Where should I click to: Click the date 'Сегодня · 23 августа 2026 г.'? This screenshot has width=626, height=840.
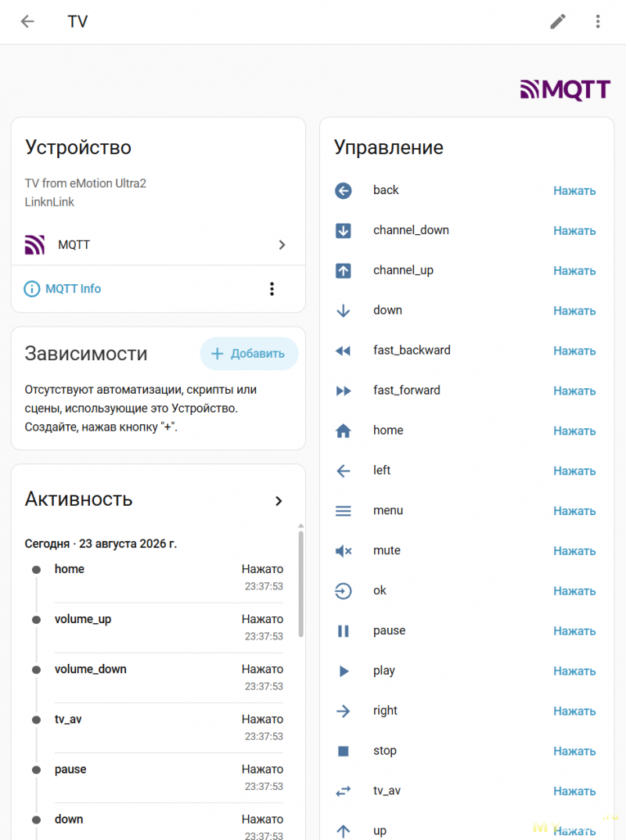[x=101, y=544]
